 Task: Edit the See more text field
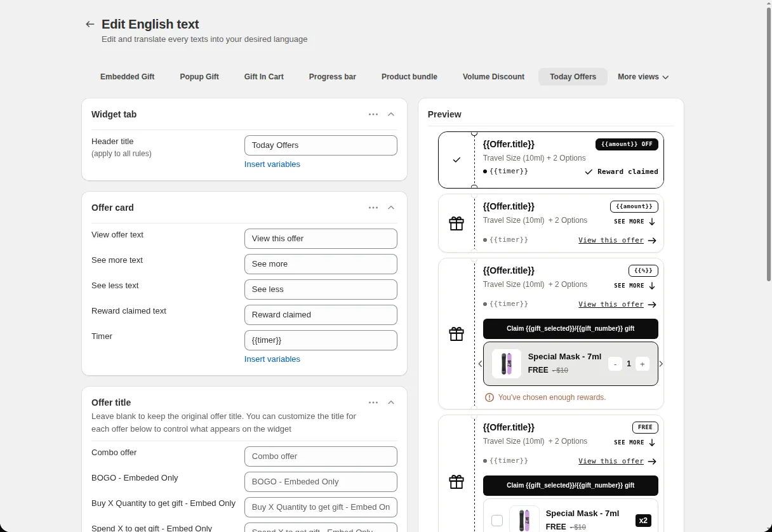[321, 264]
